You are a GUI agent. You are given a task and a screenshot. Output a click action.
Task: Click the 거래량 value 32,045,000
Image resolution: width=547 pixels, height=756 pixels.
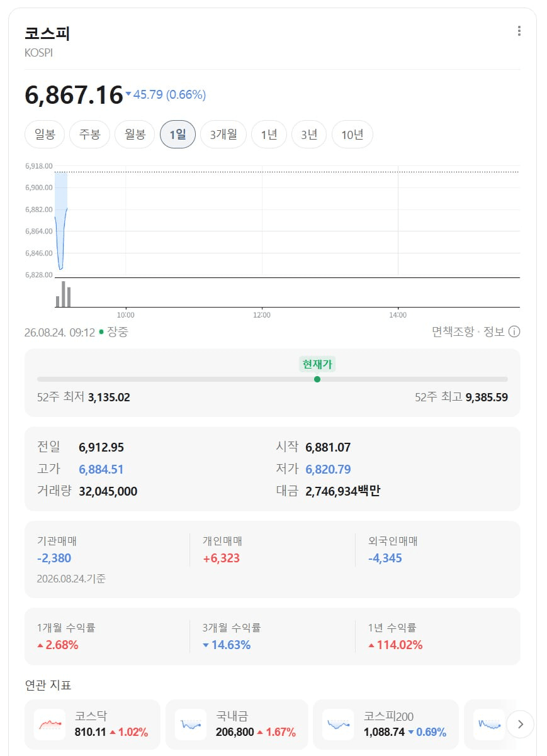coord(108,491)
